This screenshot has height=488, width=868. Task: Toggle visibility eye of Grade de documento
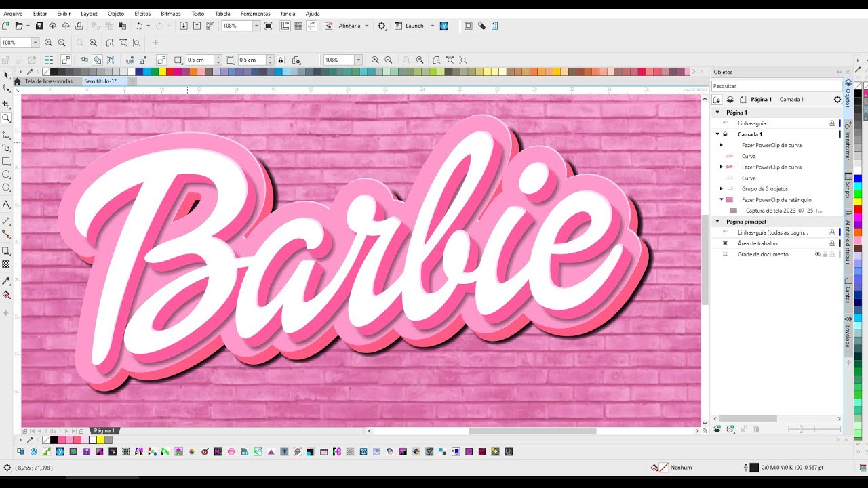tap(817, 254)
